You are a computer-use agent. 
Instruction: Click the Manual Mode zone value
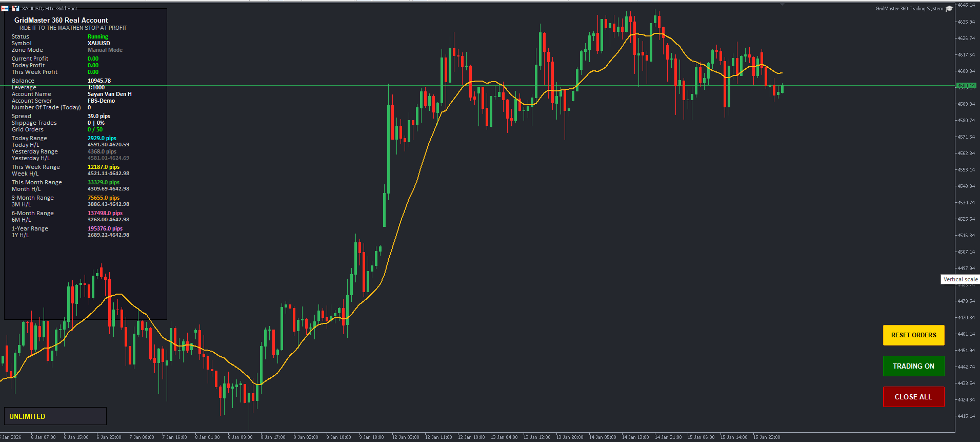pyautogui.click(x=105, y=50)
